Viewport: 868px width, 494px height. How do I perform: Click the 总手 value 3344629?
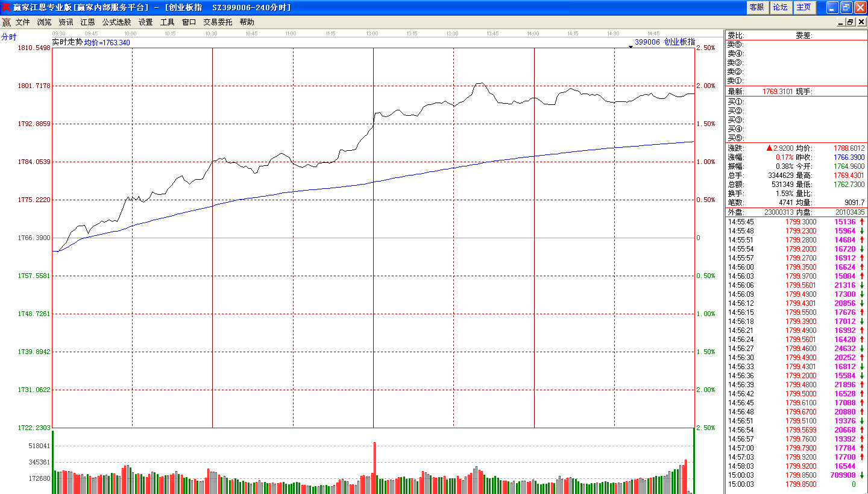coord(780,175)
